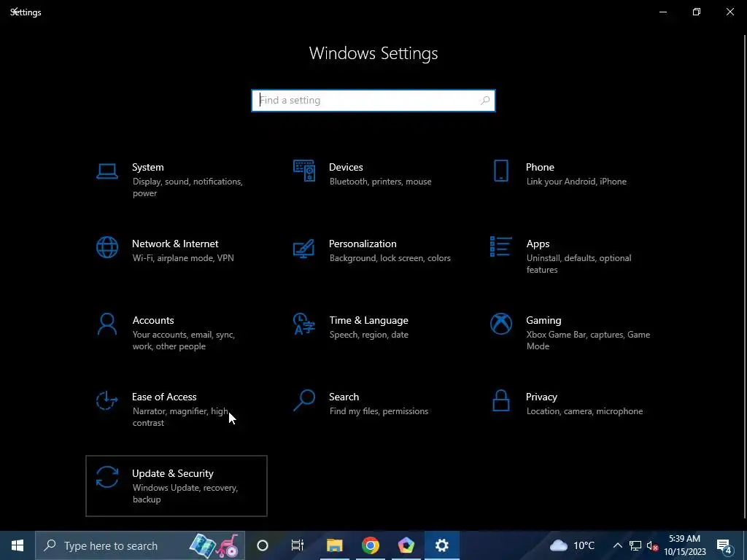Click the Cortana circle on taskbar

(263, 545)
